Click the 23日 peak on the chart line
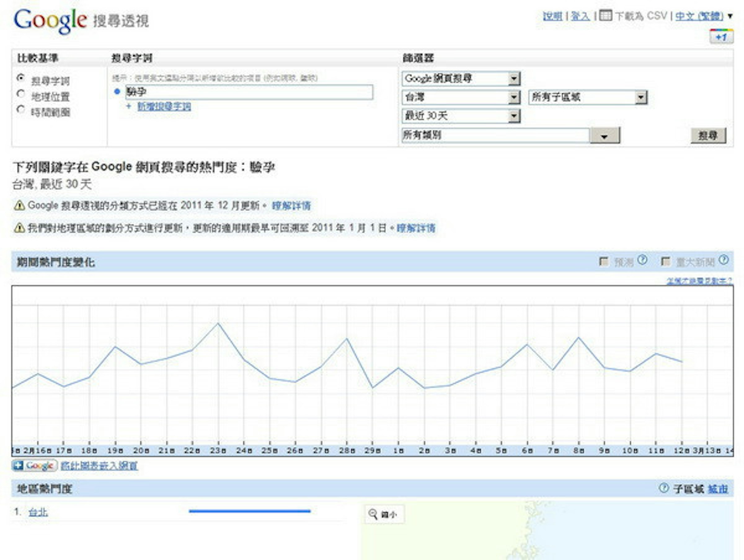Screen dimensions: 744x560 point(218,323)
